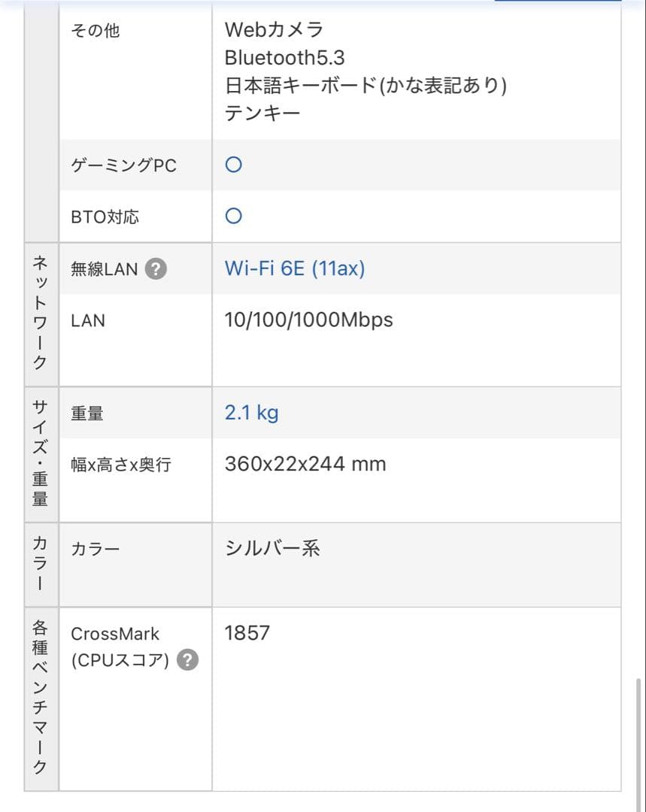Click the シルバー系 color value
The image size is (646, 812).
272,548
